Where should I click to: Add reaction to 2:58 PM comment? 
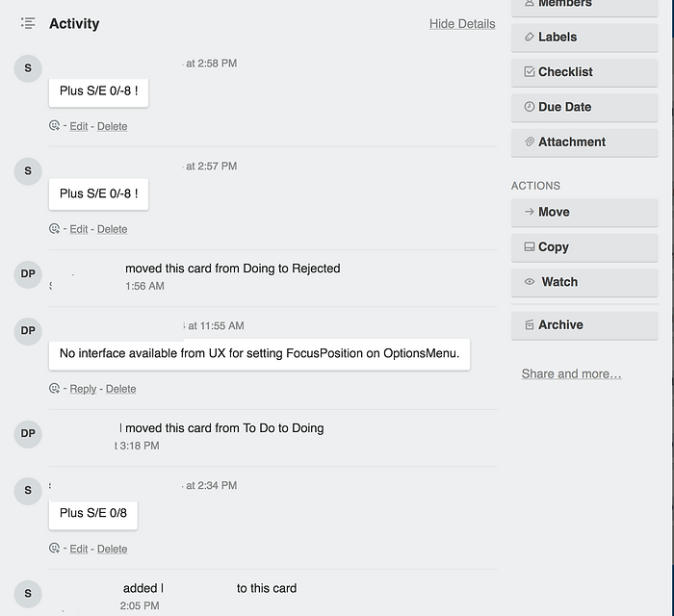(55, 126)
